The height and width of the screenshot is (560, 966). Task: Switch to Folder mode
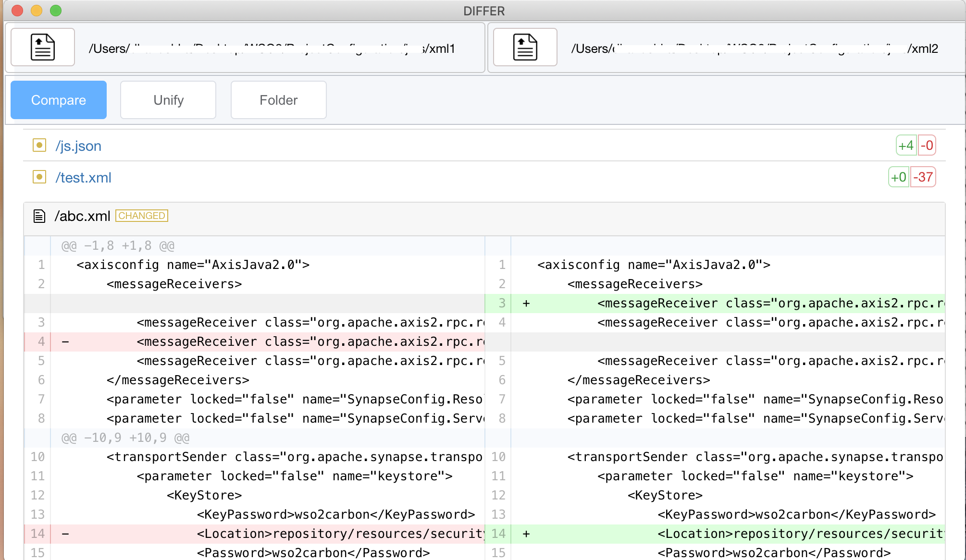coord(278,100)
